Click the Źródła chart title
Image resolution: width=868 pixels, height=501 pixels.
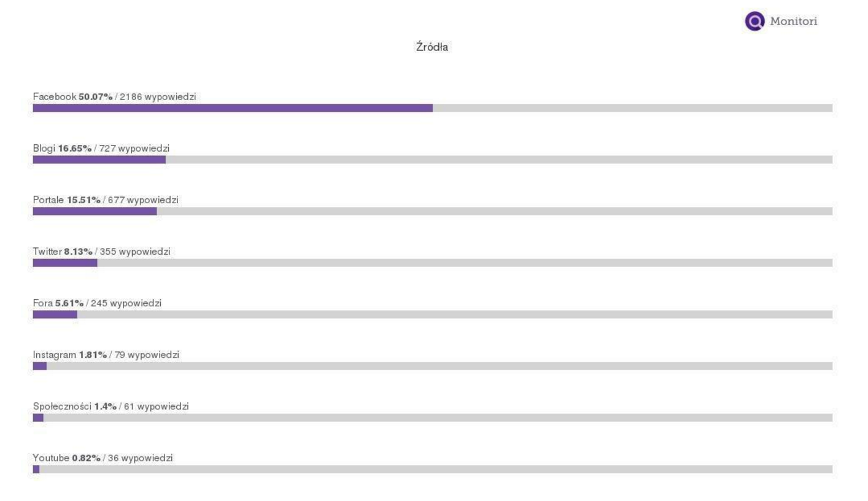click(x=432, y=47)
